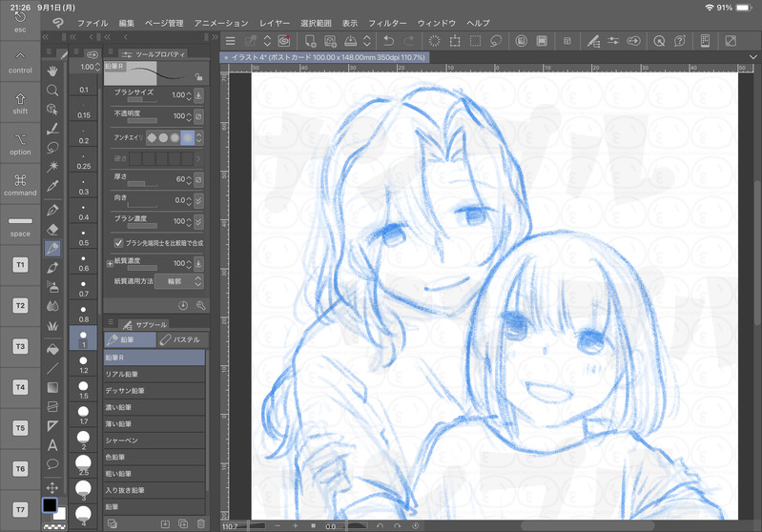This screenshot has height=532, width=762.
Task: Toggle brush tip darken composite checkbox
Action: [118, 242]
